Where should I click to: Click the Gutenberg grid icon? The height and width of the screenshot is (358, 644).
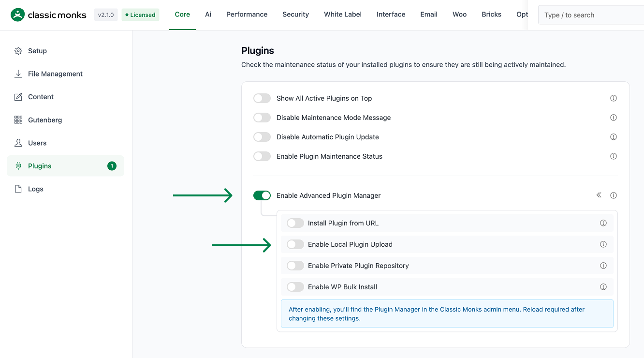pos(18,120)
